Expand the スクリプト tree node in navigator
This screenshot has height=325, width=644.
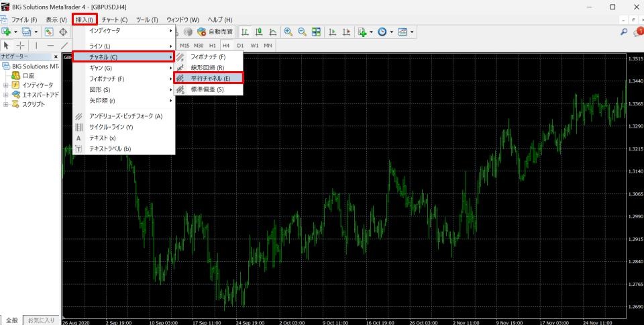(x=6, y=104)
